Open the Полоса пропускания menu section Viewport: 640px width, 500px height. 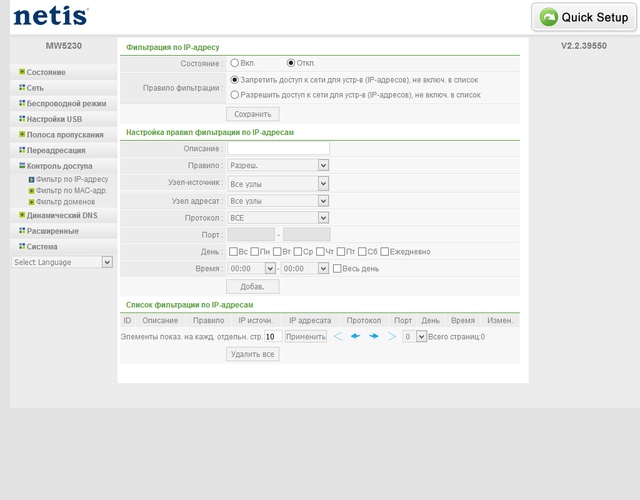(65, 134)
